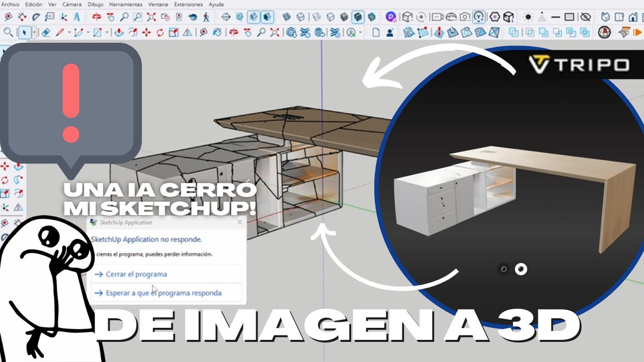This screenshot has height=362, width=644.
Task: Toggle Display Section Fill
Action: click(x=267, y=17)
